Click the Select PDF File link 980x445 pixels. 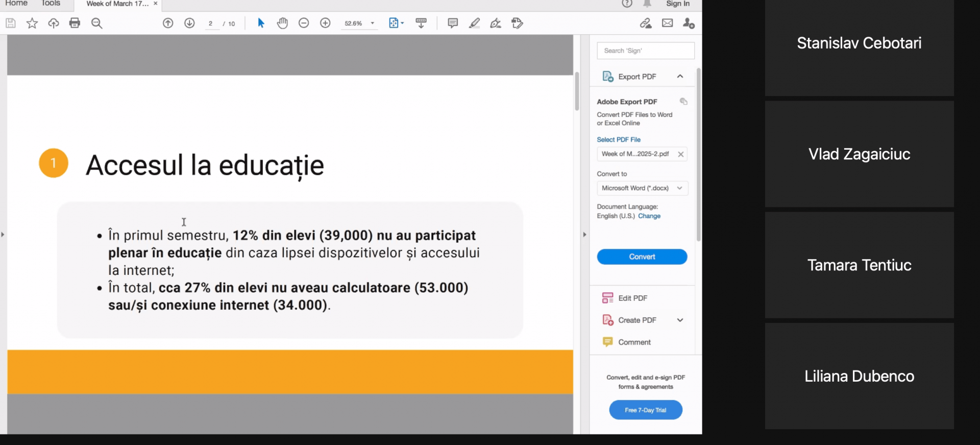pos(618,139)
